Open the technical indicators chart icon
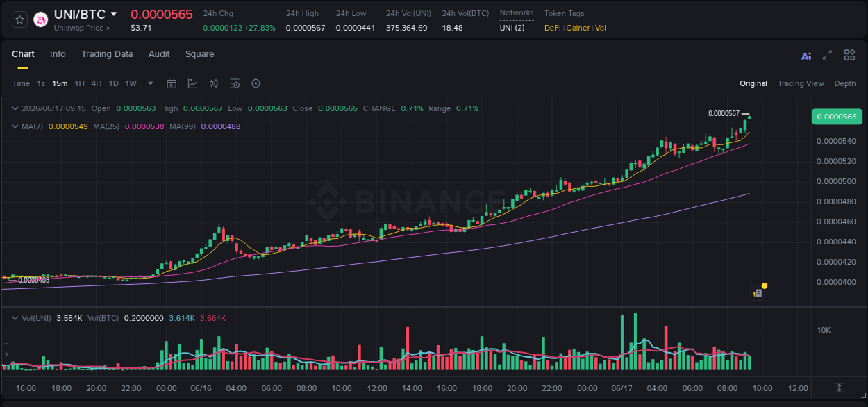 (x=192, y=83)
